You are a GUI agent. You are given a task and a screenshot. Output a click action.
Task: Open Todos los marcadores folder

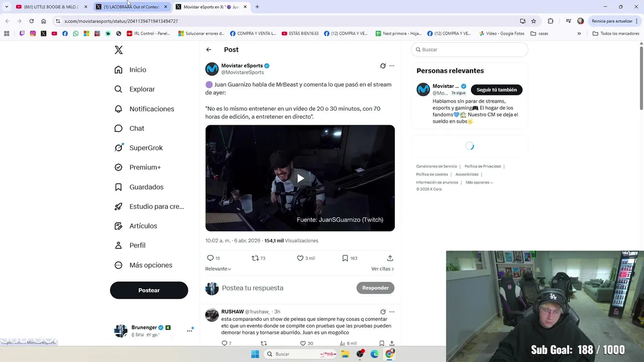616,34
